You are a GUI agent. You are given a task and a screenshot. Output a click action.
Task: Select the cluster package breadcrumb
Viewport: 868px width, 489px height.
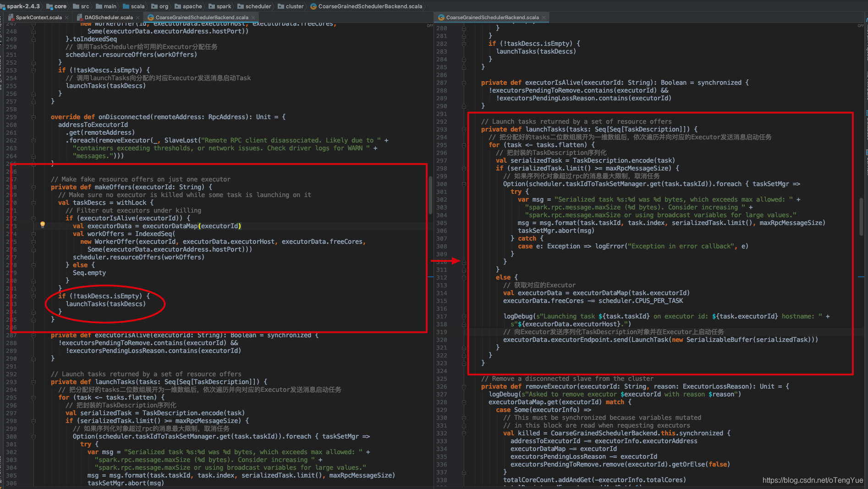coord(291,6)
